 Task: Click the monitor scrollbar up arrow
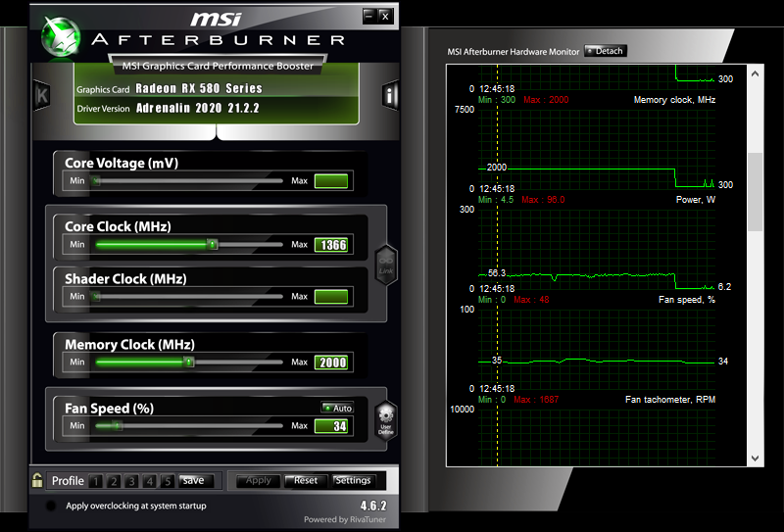coord(755,73)
